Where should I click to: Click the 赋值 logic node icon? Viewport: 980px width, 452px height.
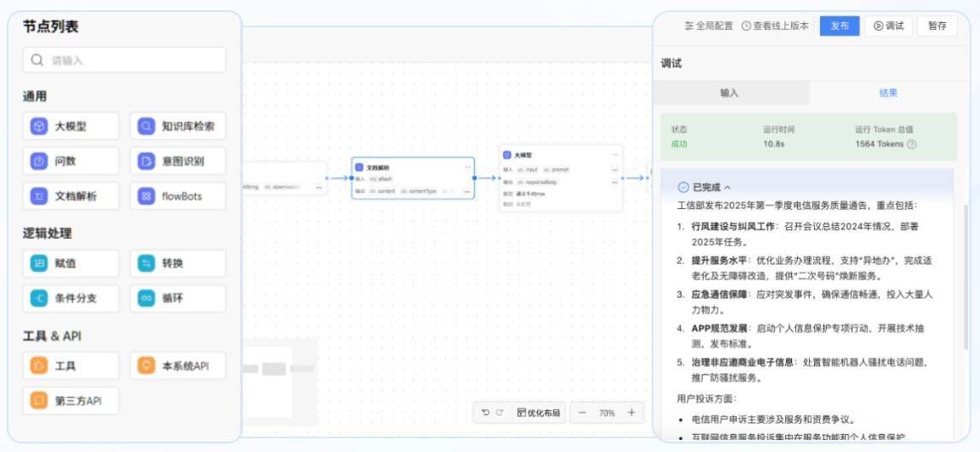point(38,264)
